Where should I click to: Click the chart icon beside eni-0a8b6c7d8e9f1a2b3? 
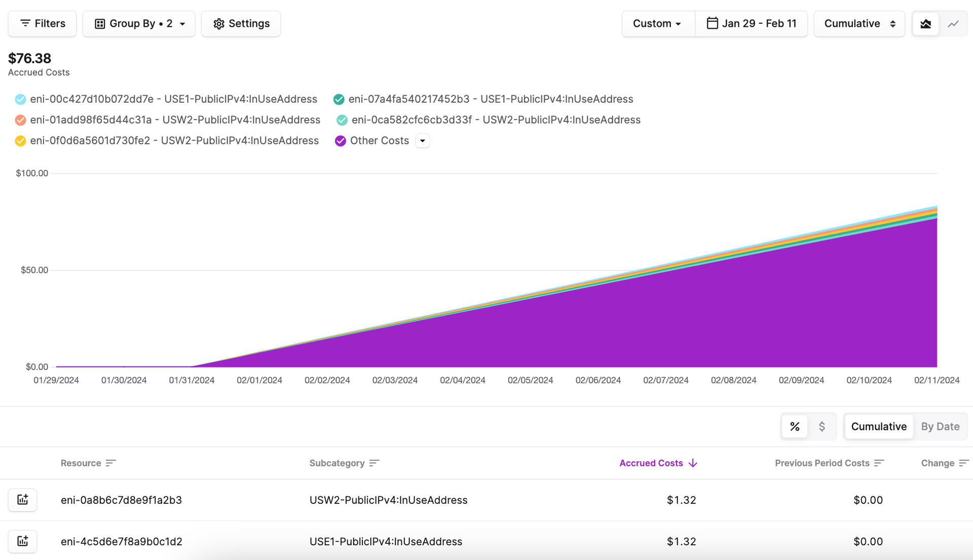22,500
